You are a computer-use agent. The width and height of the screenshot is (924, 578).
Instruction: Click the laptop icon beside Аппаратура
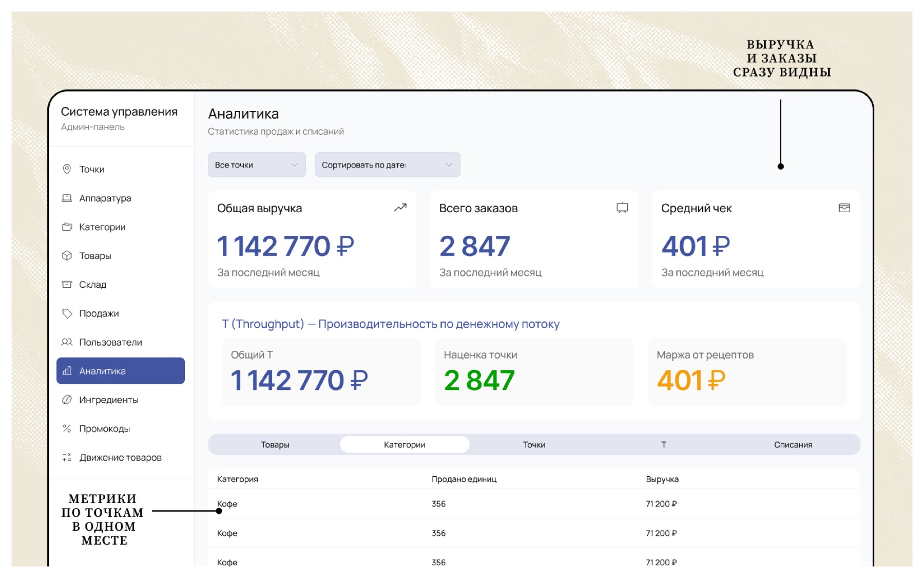click(67, 198)
